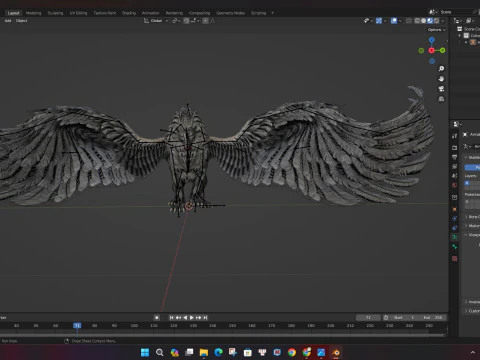Screen dimensions: 480x360
Task: Click the red X axis on navigation gizmo
Action: (432, 50)
